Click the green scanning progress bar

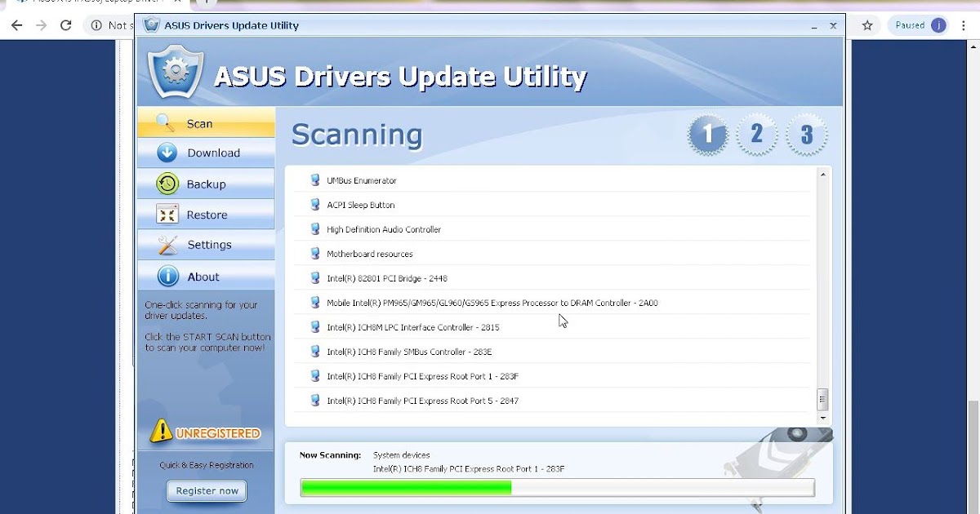tap(558, 488)
